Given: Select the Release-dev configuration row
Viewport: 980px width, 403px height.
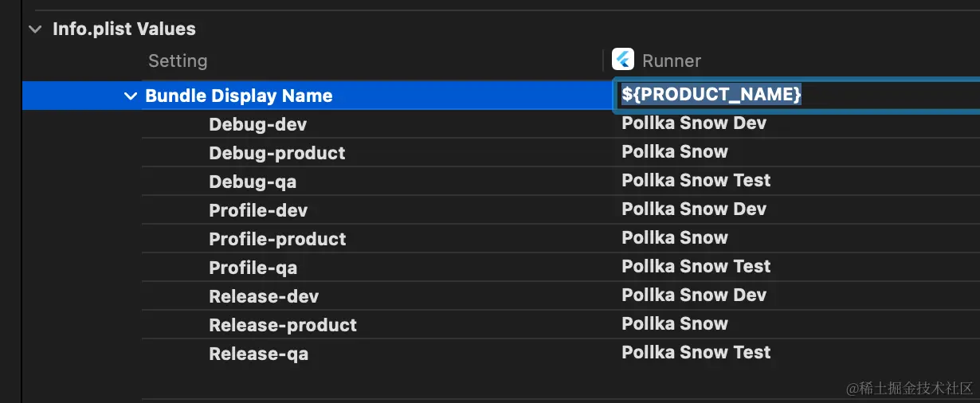Looking at the screenshot, I should (263, 297).
